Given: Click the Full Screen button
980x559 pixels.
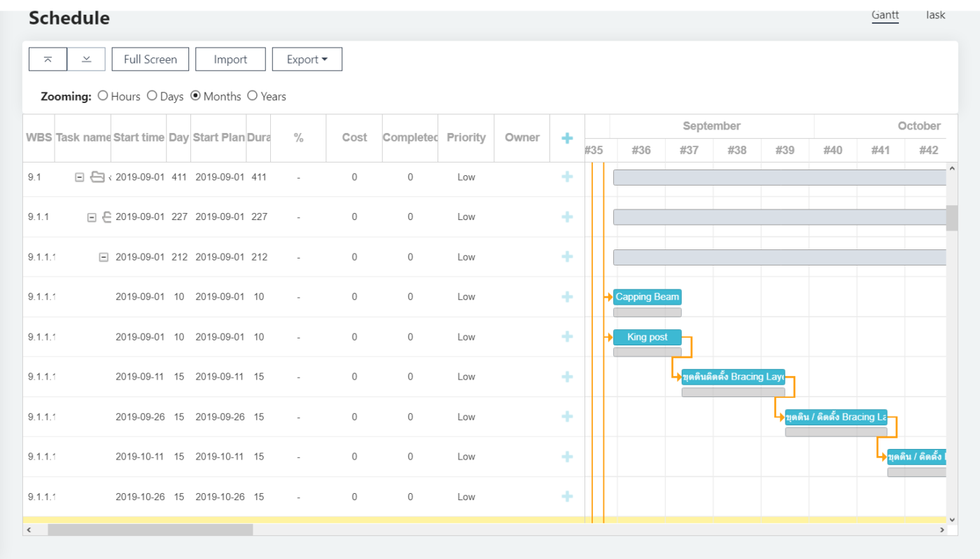Looking at the screenshot, I should tap(150, 59).
